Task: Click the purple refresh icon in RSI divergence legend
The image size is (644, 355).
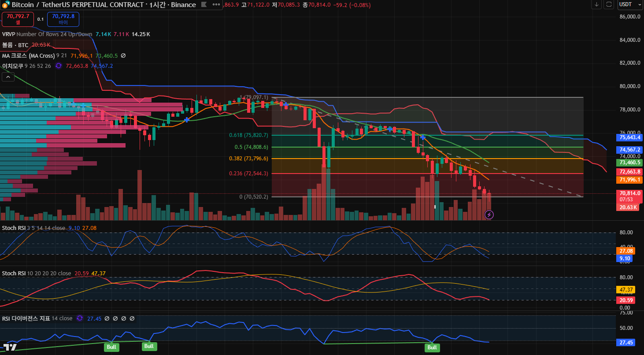Action: click(80, 318)
